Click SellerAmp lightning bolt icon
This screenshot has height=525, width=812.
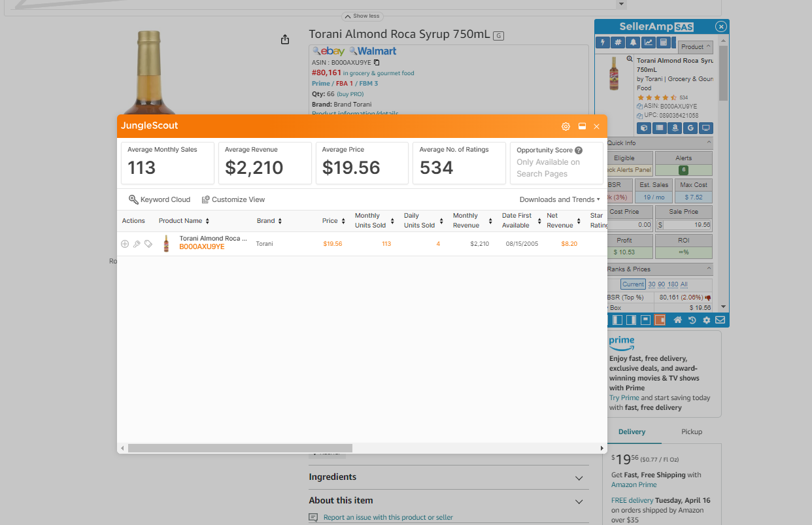pos(603,42)
